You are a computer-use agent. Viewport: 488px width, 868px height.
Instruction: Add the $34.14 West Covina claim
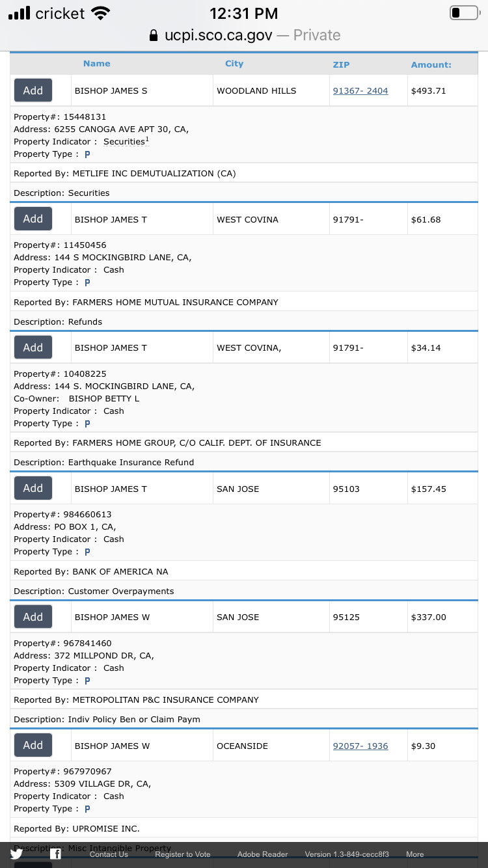[33, 347]
